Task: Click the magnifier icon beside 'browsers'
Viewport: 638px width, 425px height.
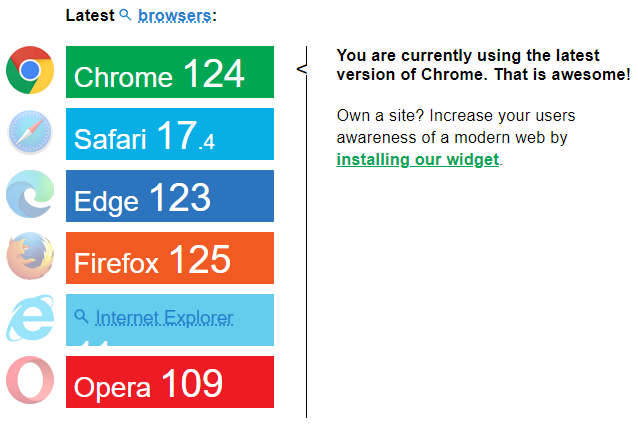Action: [x=125, y=15]
